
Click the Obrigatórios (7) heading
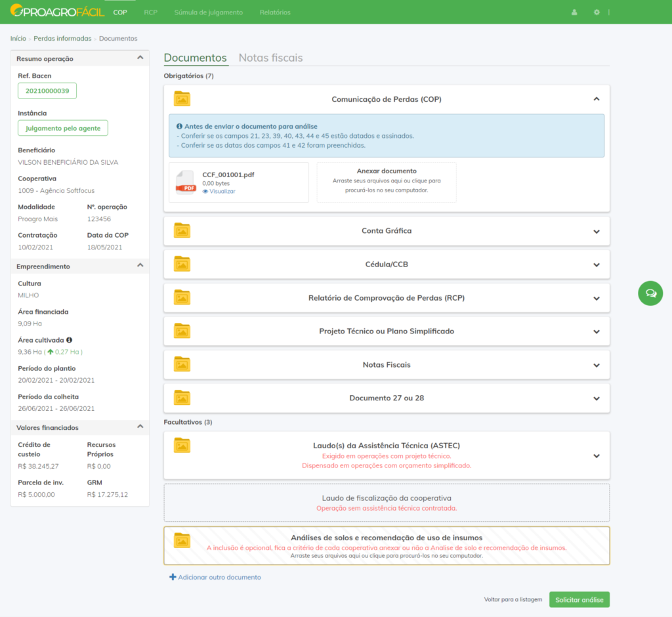(188, 76)
